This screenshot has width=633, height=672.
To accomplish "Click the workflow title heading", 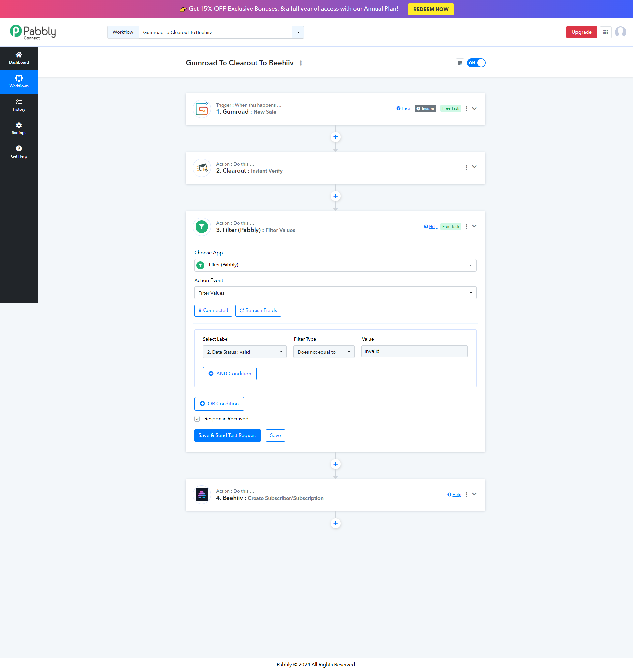I will (x=240, y=63).
